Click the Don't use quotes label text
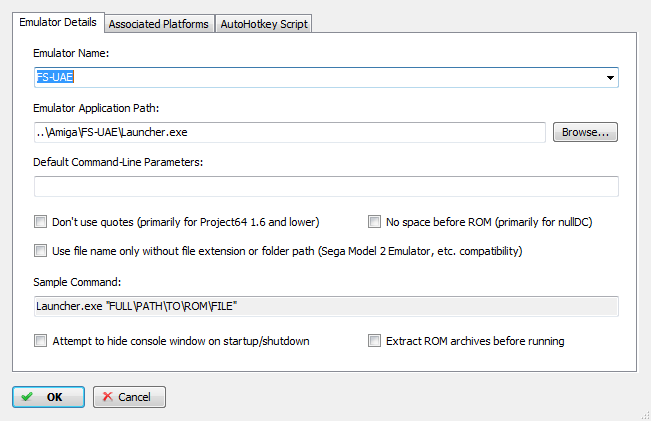The height and width of the screenshot is (421, 651). (x=186, y=222)
